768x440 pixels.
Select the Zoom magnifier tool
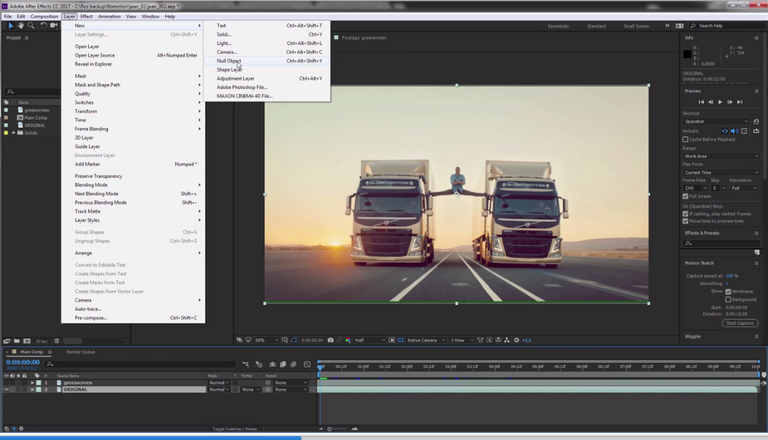(31, 25)
